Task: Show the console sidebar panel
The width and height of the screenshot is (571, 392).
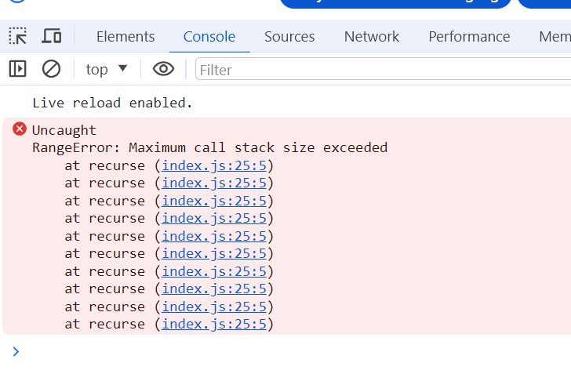Action: tap(18, 69)
